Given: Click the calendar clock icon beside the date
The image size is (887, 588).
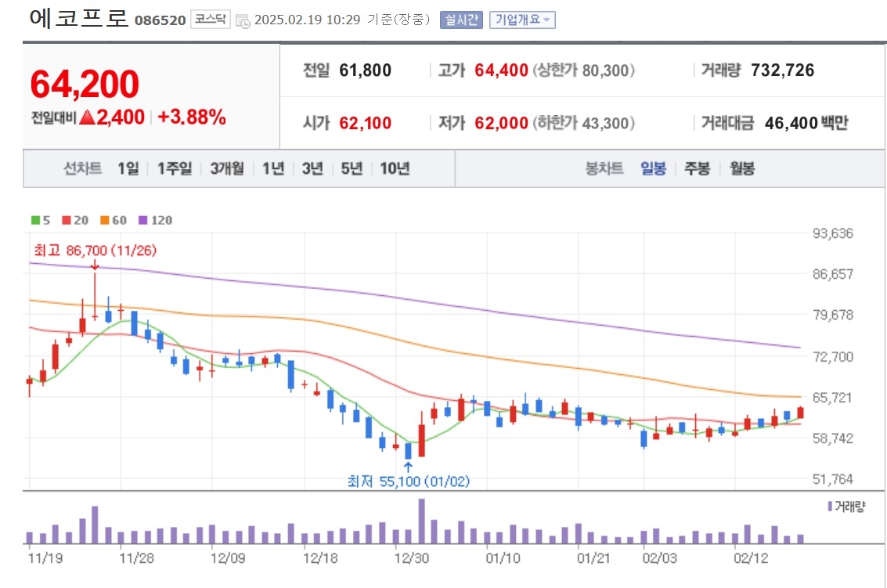Looking at the screenshot, I should (243, 21).
